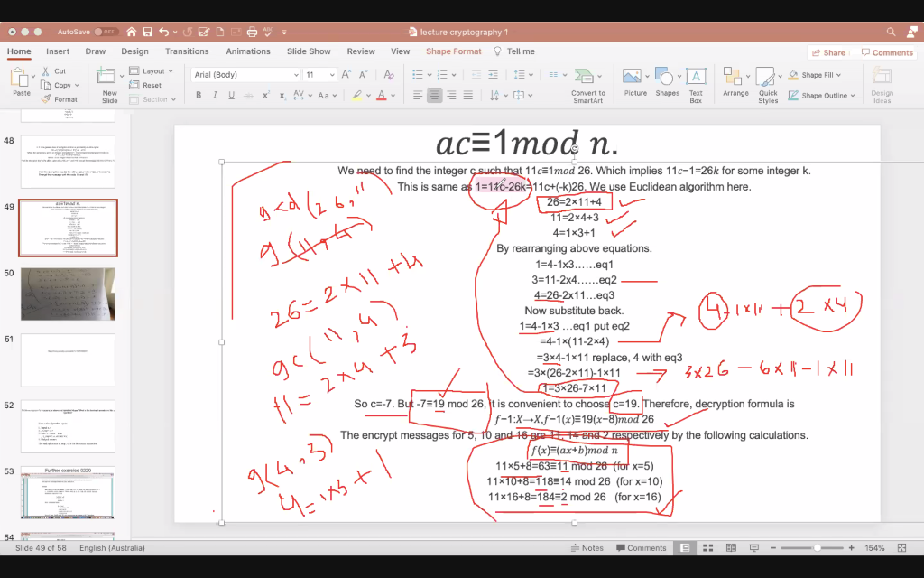Insert a New Slide
This screenshot has width=924, height=578.
(109, 86)
